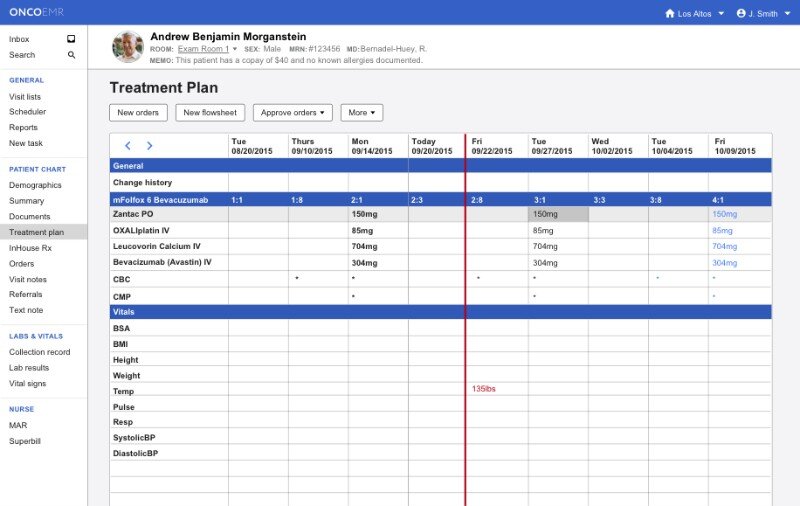
Task: Click the Search magnifier icon
Action: click(71, 55)
